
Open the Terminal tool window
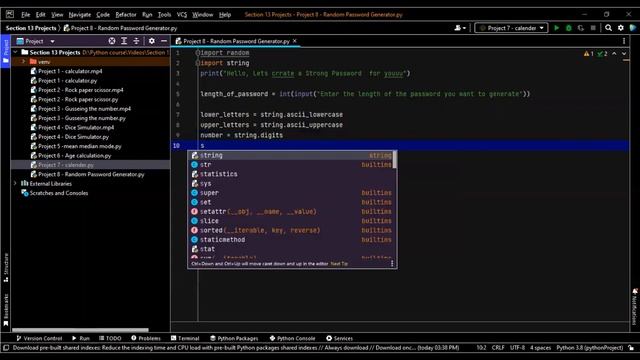185,338
